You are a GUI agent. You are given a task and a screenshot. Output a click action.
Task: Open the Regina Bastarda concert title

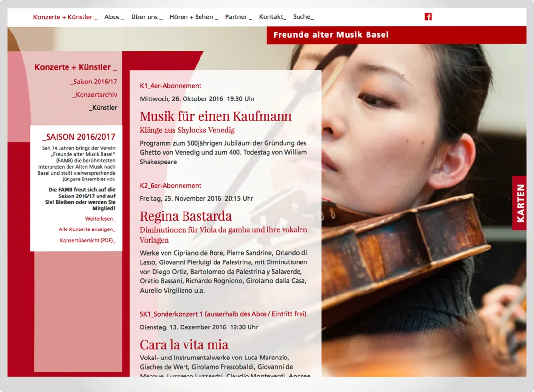coord(185,216)
